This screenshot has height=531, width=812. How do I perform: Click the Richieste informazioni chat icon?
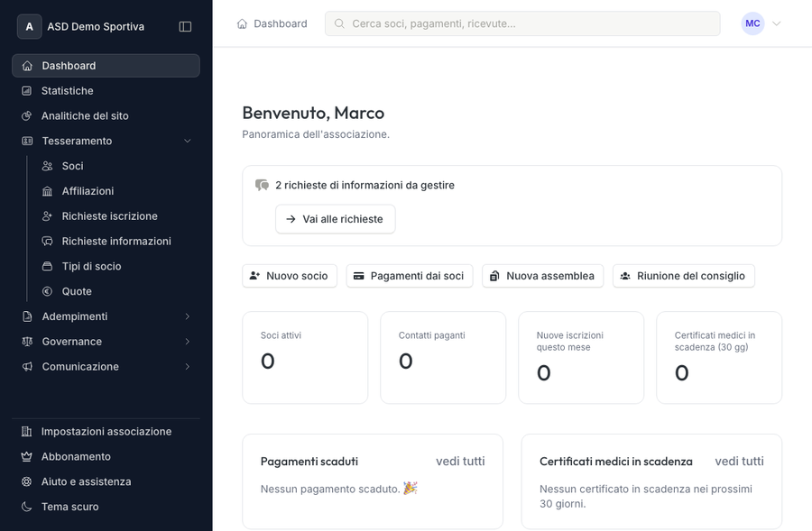pos(47,242)
